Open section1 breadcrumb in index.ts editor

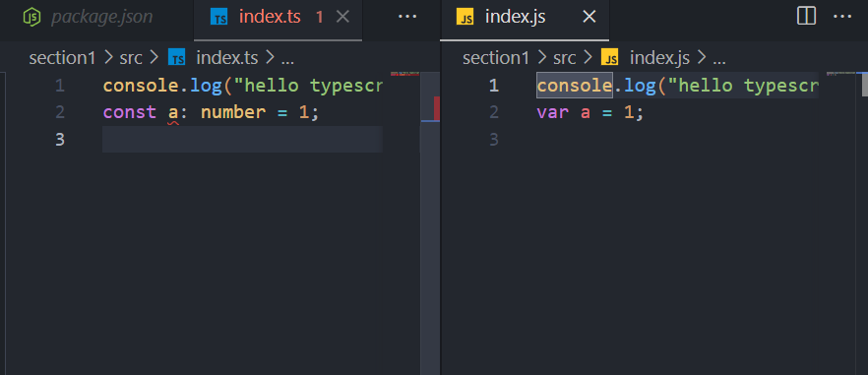point(63,58)
